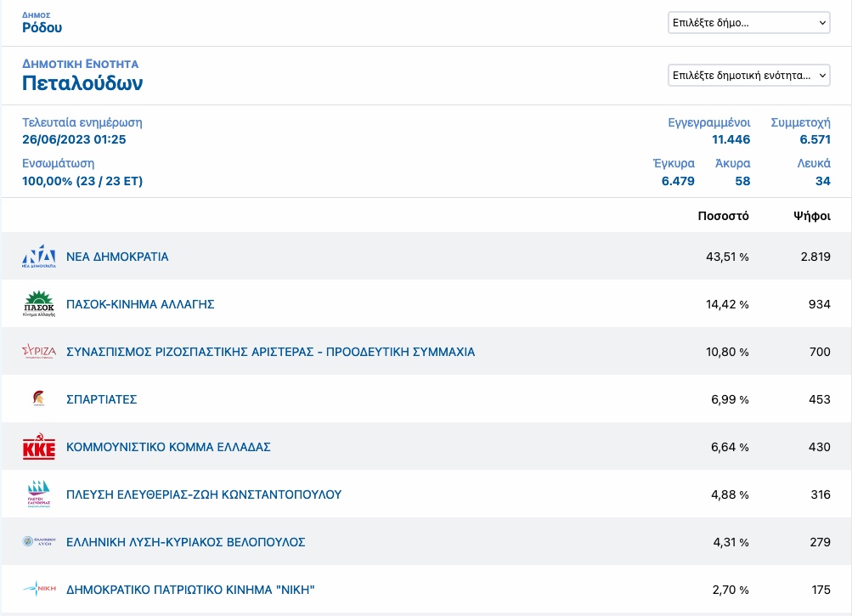Click the invalid votes value 58

742,181
